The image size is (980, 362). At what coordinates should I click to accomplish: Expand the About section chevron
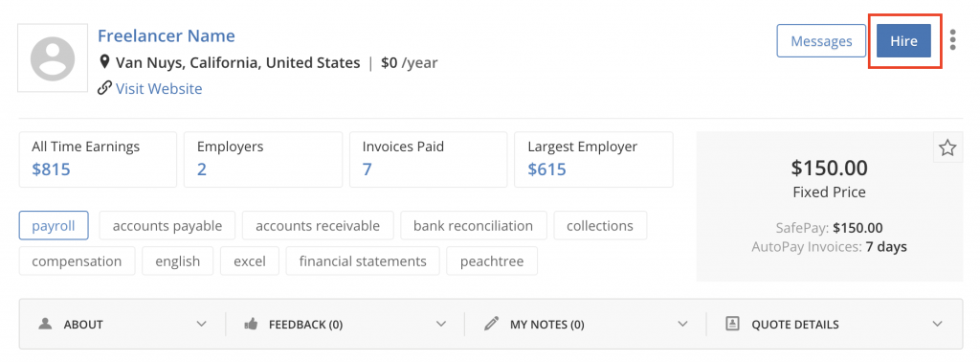point(201,324)
